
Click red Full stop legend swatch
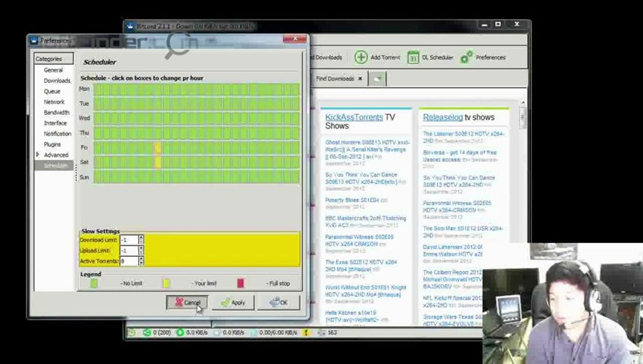(241, 283)
